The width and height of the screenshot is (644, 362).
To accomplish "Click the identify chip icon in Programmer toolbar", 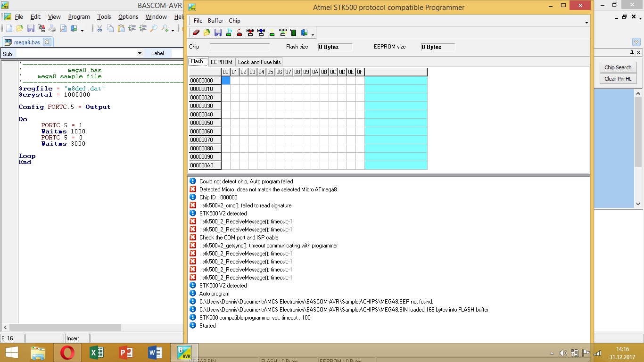I will [x=229, y=33].
